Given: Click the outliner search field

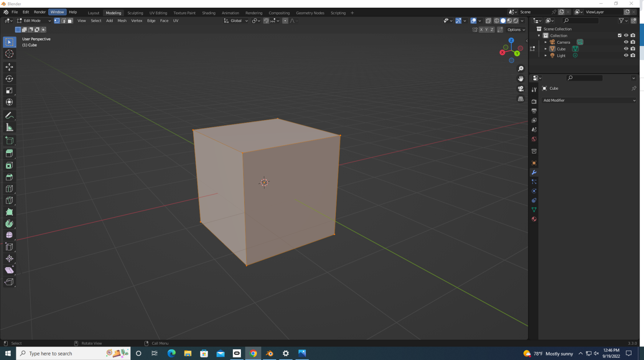Looking at the screenshot, I should coord(580,21).
